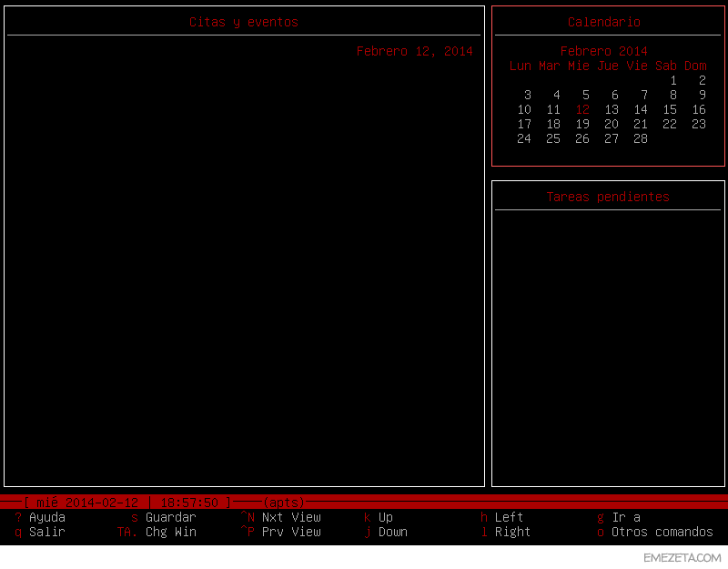Click the Calendario panel title

604,22
